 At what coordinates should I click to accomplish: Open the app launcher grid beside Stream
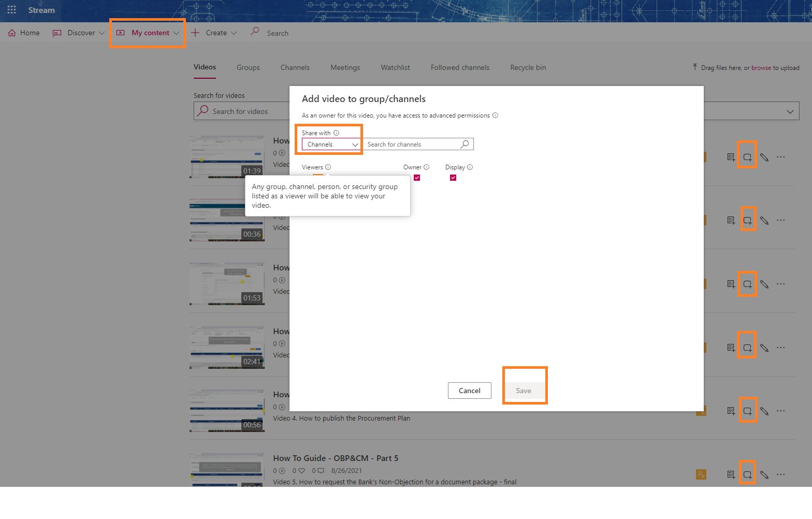pos(11,10)
